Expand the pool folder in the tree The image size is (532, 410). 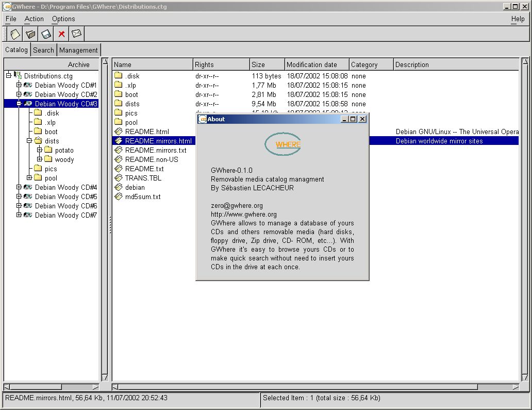tap(29, 177)
